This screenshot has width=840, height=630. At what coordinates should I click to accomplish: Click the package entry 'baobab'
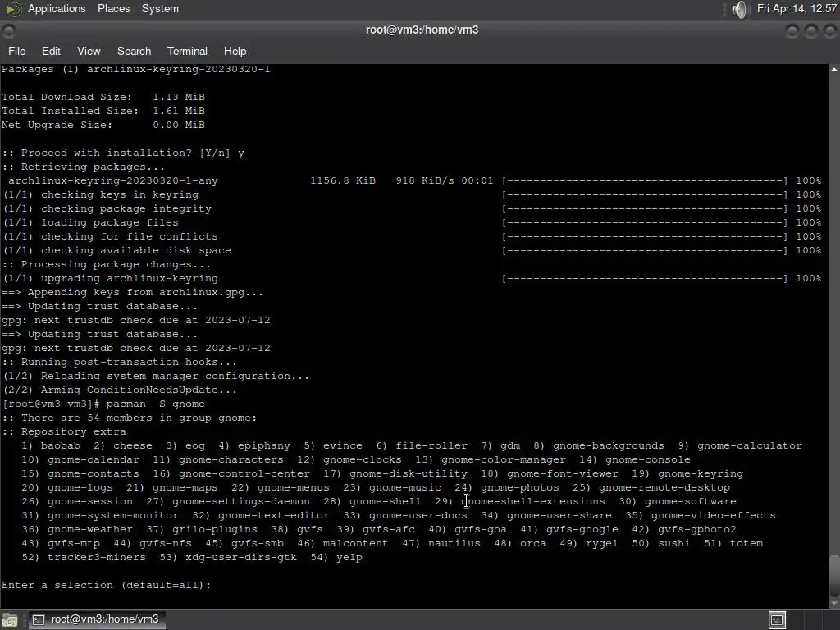(61, 445)
